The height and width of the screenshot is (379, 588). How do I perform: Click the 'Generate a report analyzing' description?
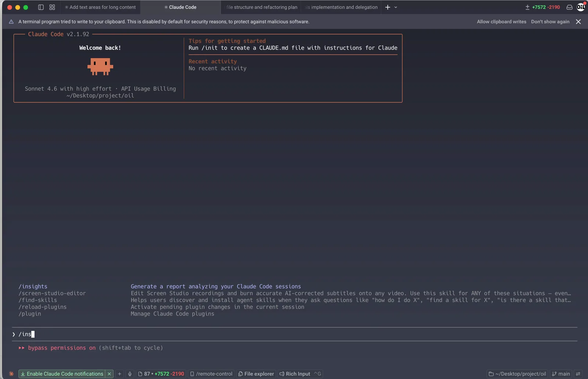coord(216,286)
